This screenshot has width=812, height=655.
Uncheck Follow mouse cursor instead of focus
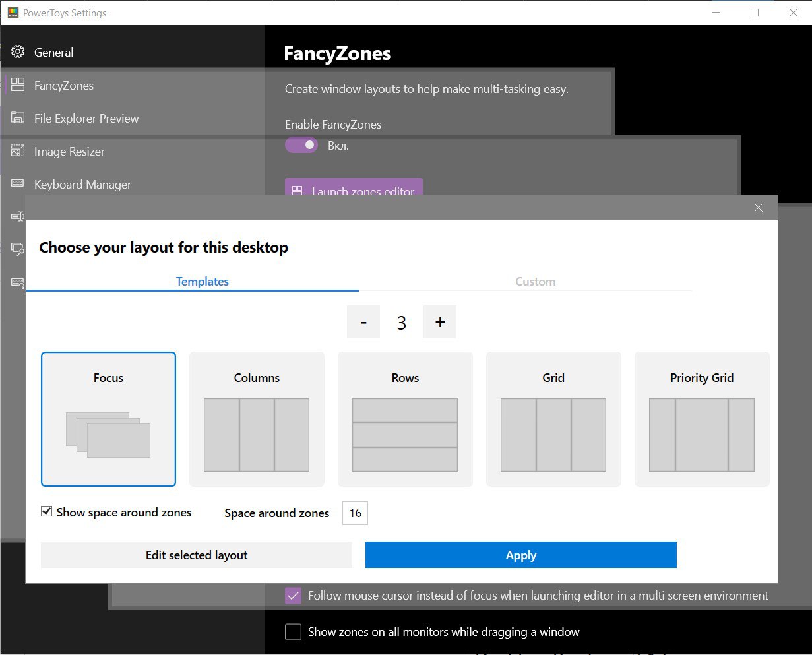click(293, 596)
